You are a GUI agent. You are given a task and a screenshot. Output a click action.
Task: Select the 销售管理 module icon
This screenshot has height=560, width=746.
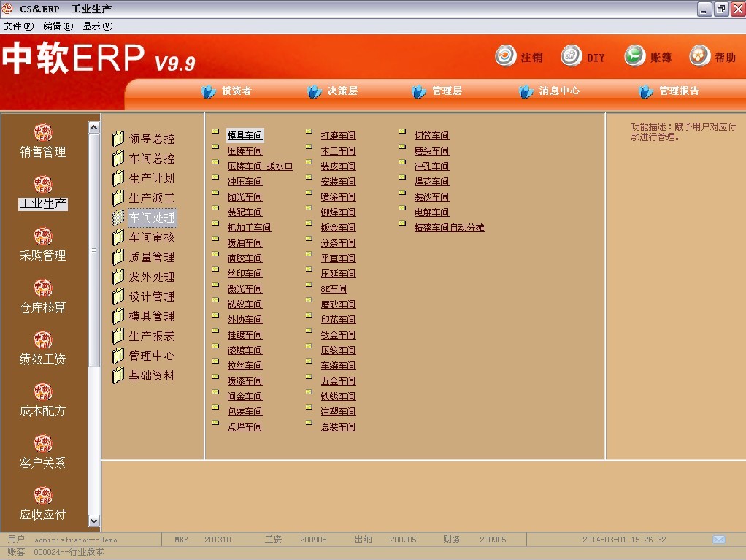coord(43,134)
